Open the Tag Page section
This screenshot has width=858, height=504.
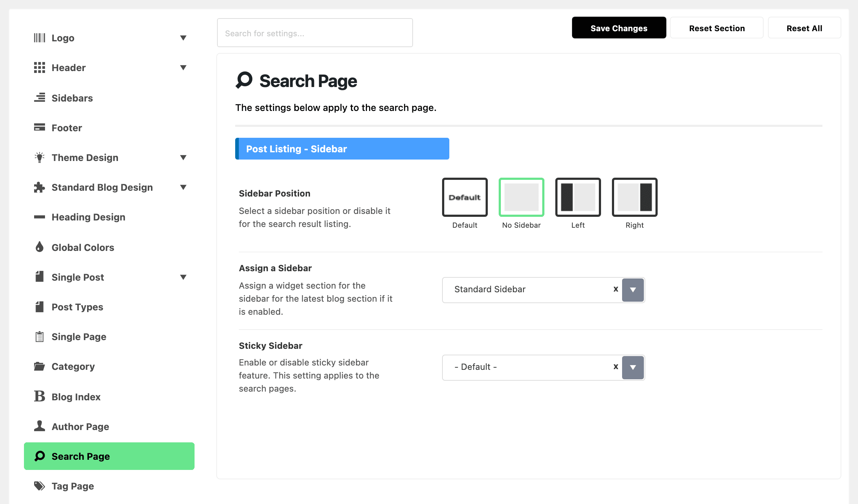[109, 486]
